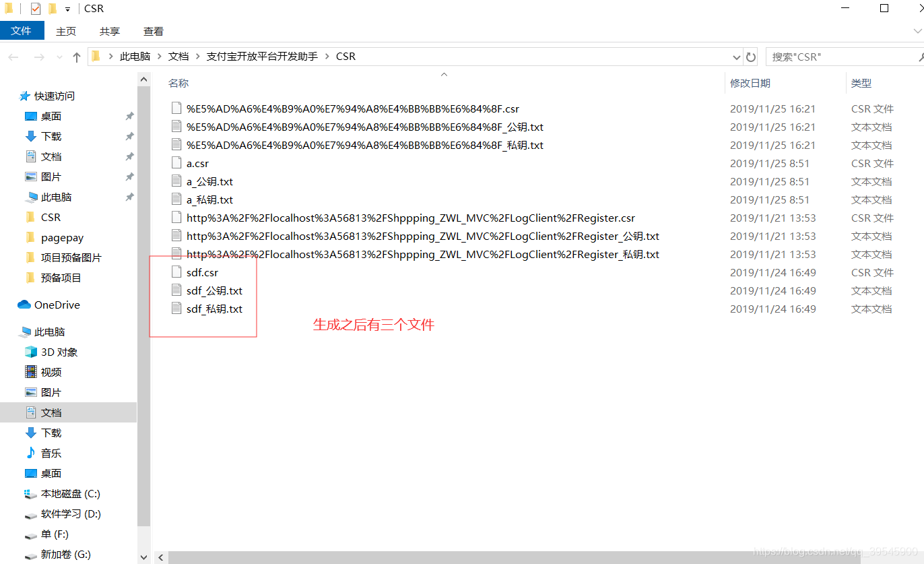Open the 文件 ribbon tab

pos(22,31)
